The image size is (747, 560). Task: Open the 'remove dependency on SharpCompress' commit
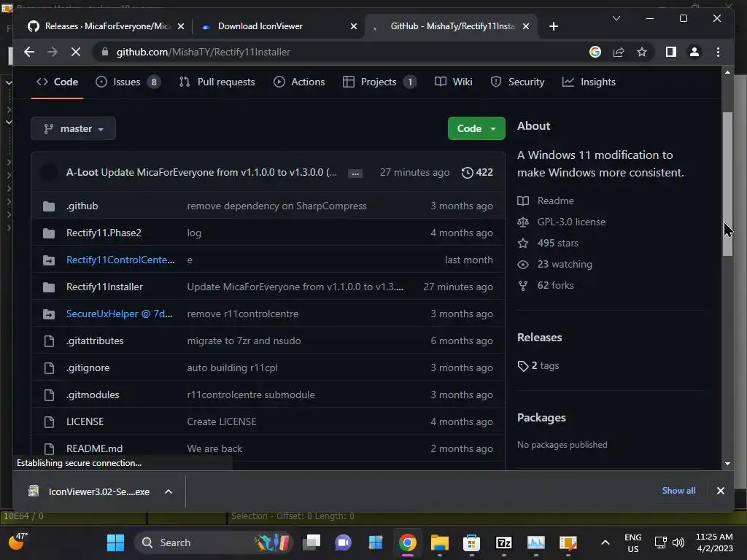pyautogui.click(x=276, y=206)
